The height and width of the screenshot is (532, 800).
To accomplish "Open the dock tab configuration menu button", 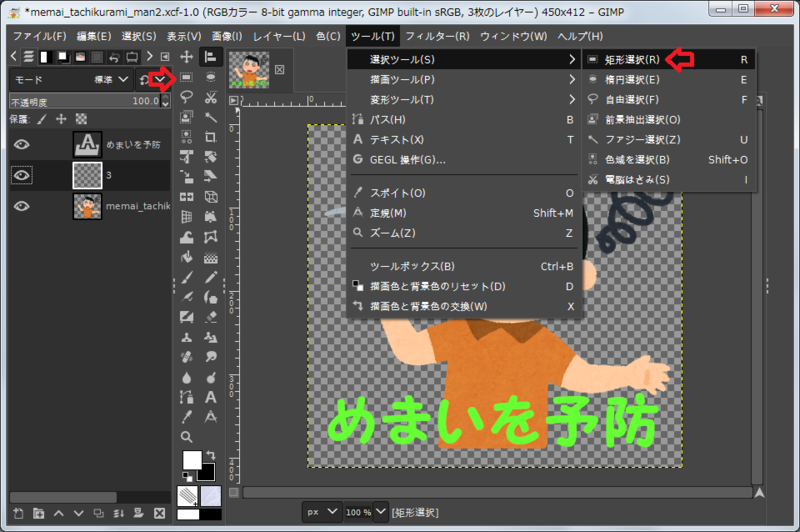I will click(x=165, y=57).
